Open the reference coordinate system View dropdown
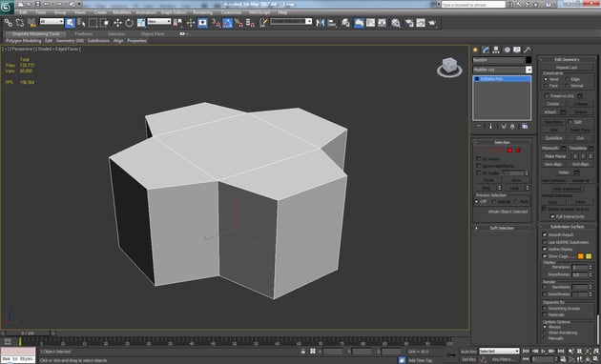Image resolution: width=601 pixels, height=364 pixels. tap(158, 21)
